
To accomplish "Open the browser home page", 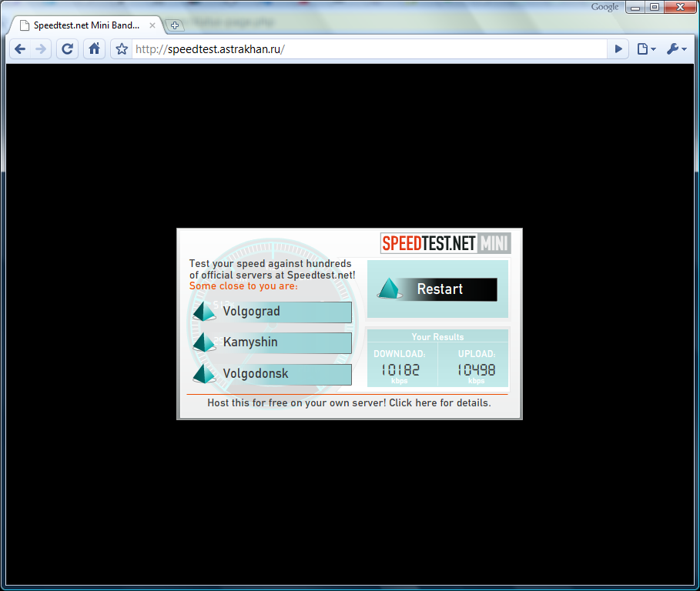I will 94,49.
